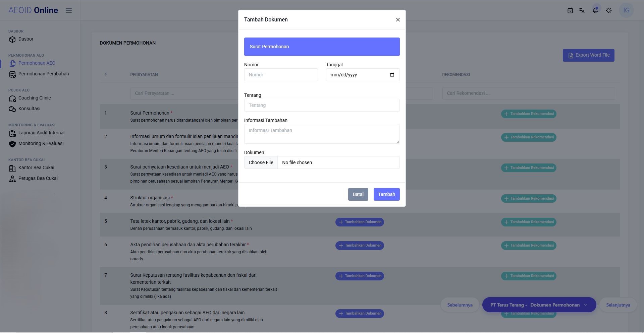Open Kantor Bea Cukai menu item
644x333 pixels.
36,168
